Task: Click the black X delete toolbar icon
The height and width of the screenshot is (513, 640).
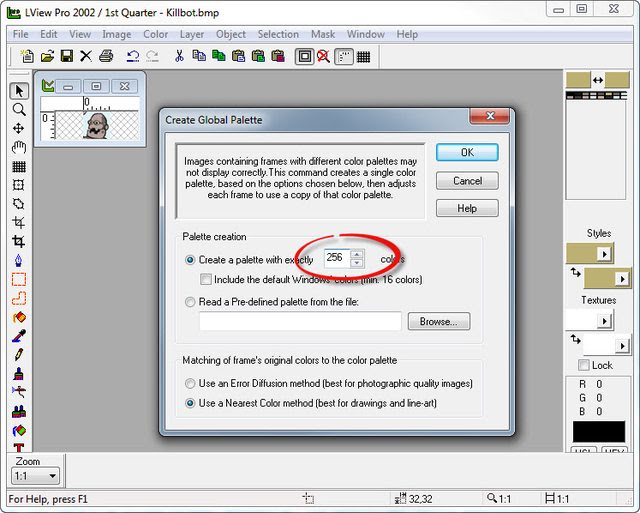Action: 86,56
